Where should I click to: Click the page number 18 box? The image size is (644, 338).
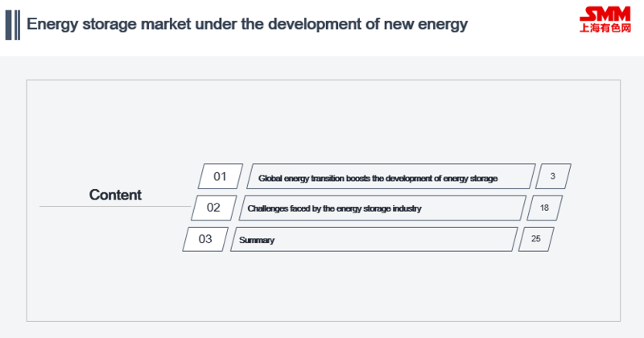click(x=544, y=208)
